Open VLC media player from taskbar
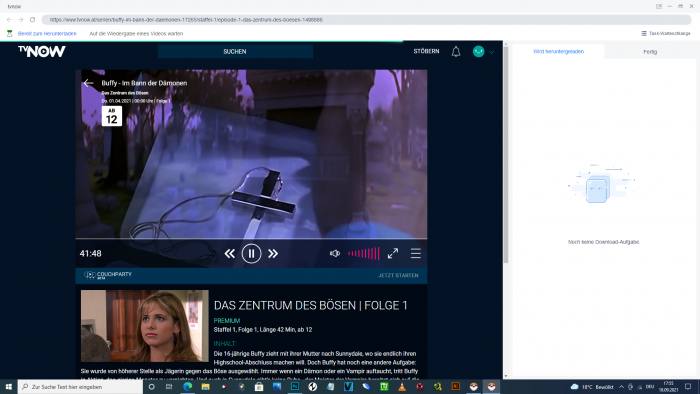 402,386
